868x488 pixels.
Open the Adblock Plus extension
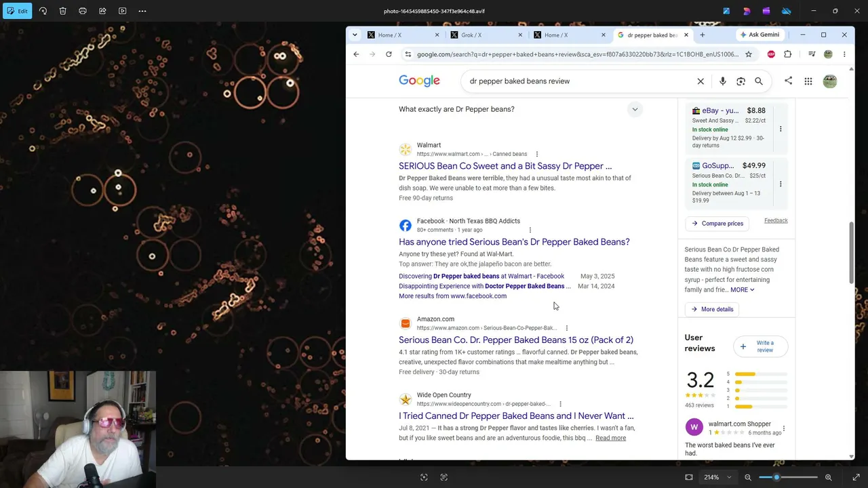[771, 54]
